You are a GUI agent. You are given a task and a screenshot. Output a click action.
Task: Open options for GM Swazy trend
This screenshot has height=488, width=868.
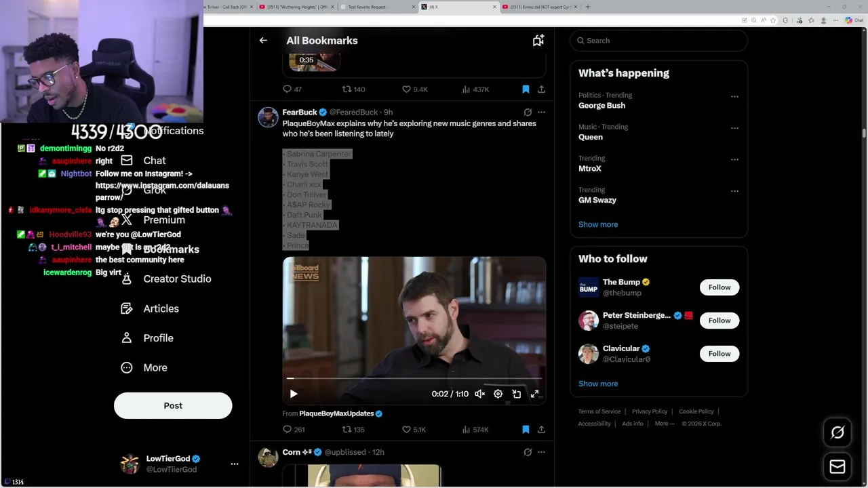pyautogui.click(x=734, y=191)
